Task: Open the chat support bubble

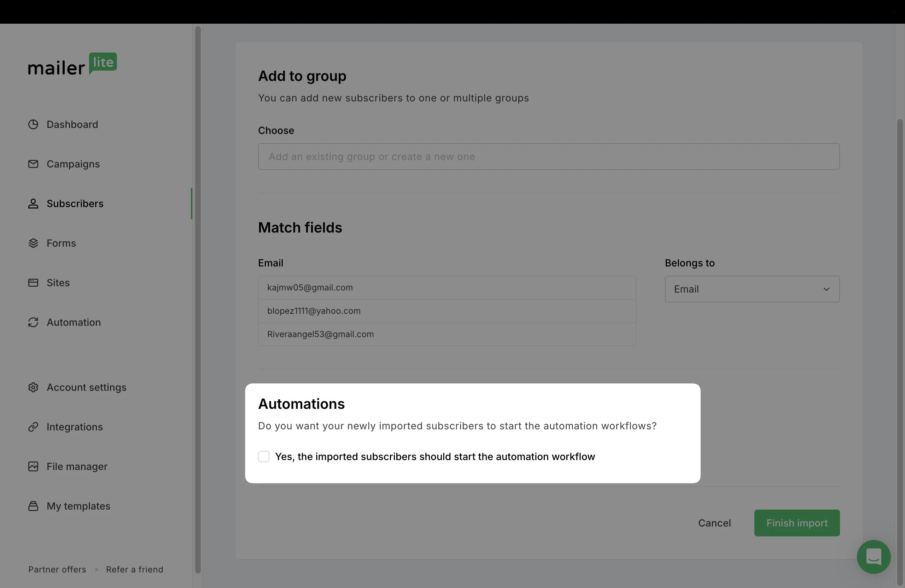Action: [874, 557]
